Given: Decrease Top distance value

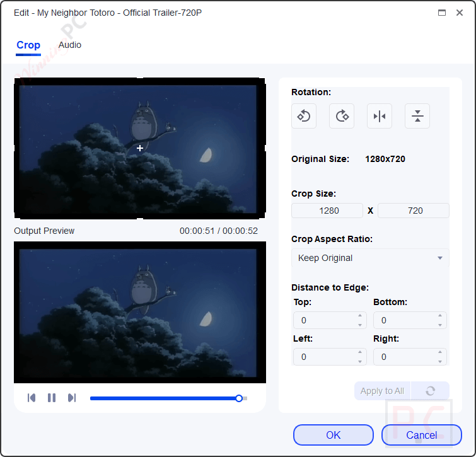Looking at the screenshot, I should coord(360,325).
